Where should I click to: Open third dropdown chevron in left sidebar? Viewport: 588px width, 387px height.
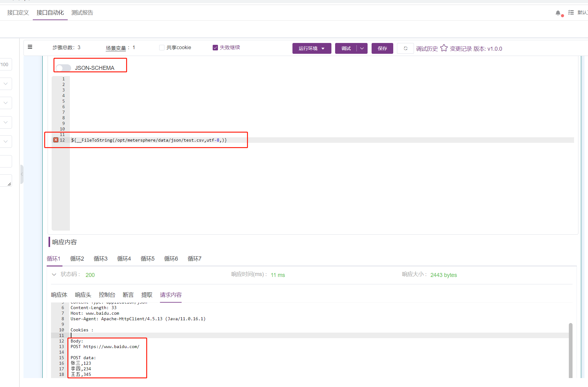(6, 122)
